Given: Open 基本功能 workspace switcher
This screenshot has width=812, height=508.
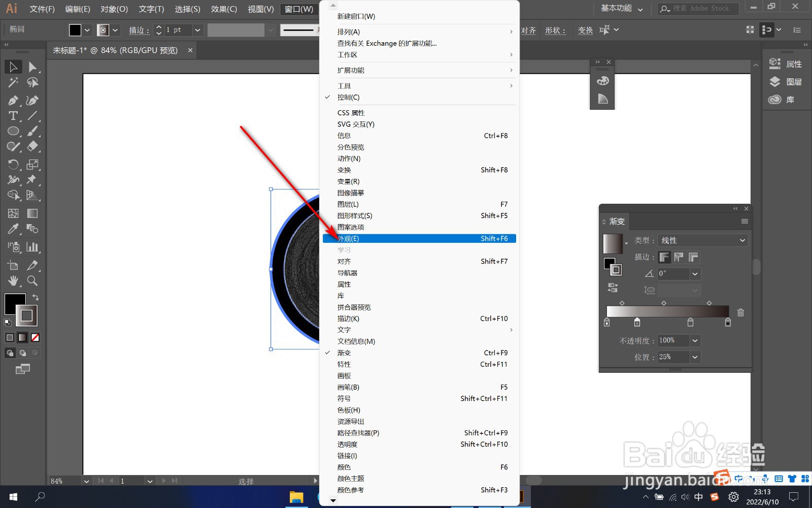Looking at the screenshot, I should [622, 9].
